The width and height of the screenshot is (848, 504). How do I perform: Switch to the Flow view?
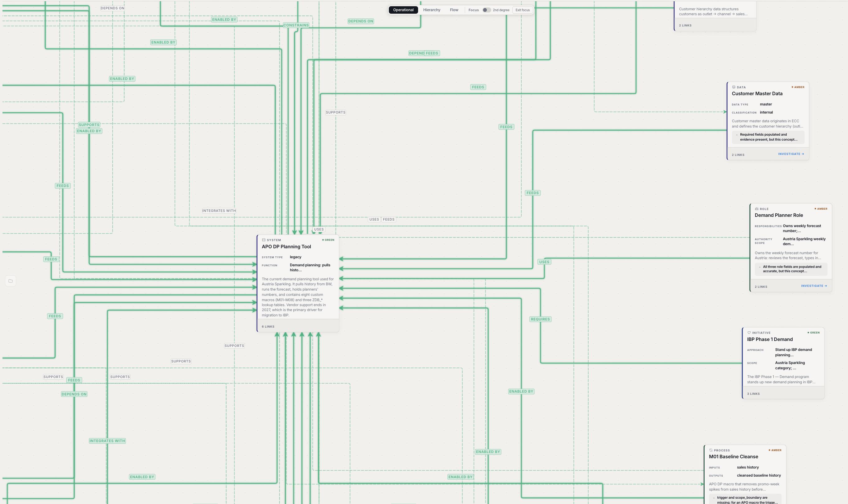point(454,10)
